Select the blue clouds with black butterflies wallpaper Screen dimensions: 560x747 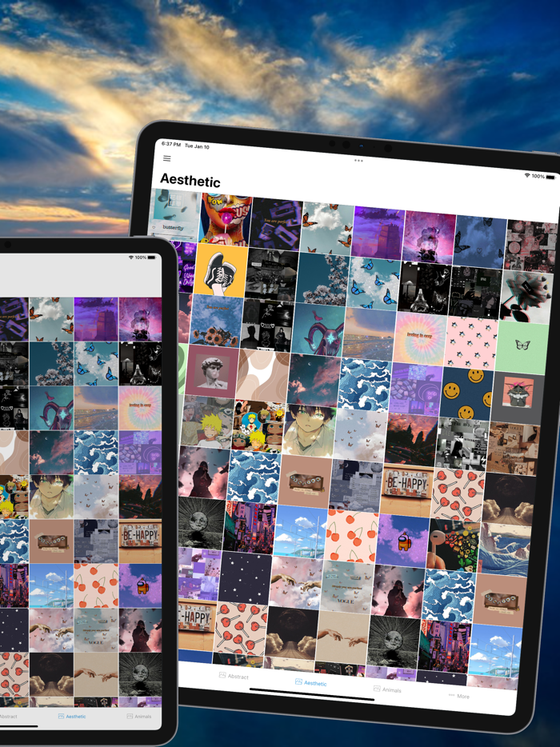coord(480,242)
